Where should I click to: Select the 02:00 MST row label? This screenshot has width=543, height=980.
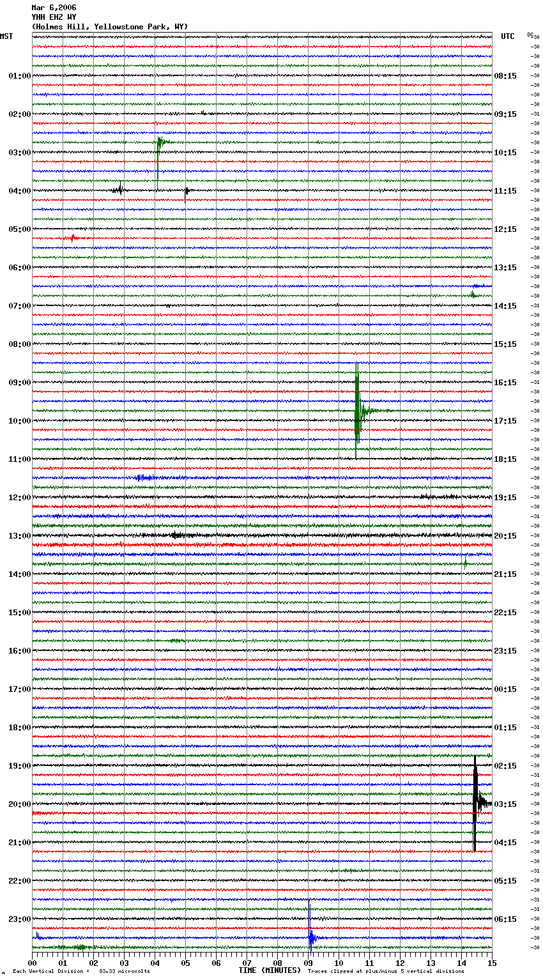click(x=20, y=114)
